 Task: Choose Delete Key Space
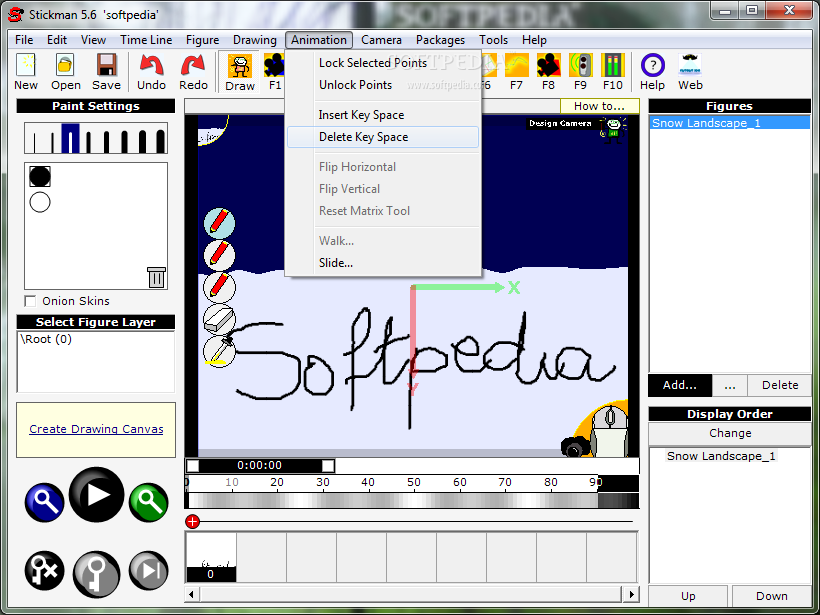click(383, 136)
